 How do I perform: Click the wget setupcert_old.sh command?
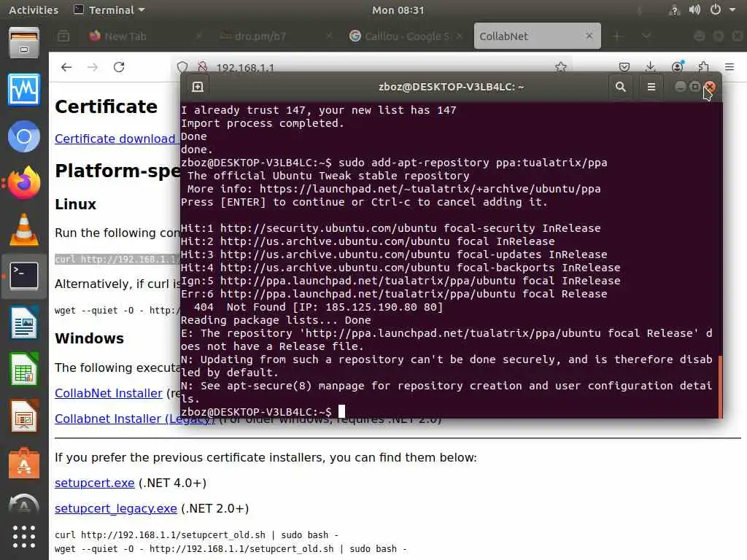pyautogui.click(x=231, y=548)
